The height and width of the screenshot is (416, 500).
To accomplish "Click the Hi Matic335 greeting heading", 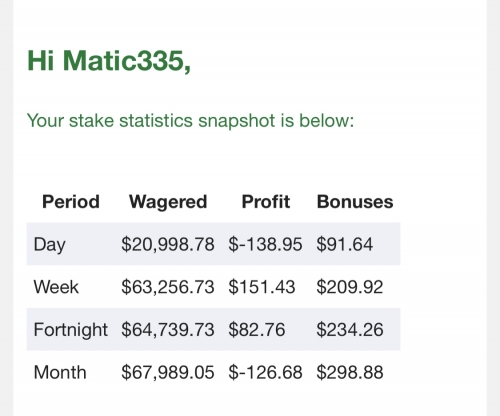I will [109, 61].
